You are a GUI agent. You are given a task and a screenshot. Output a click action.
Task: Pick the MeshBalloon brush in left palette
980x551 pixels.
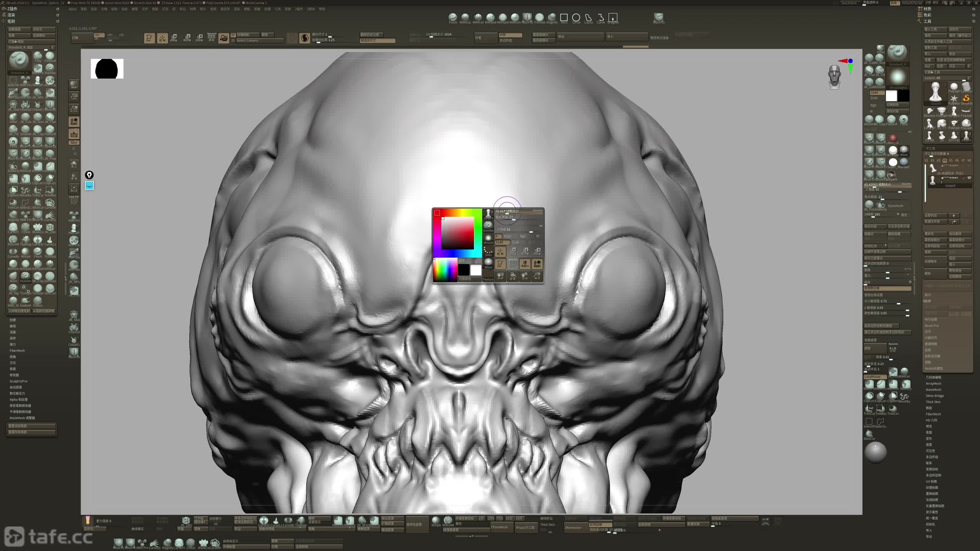[26, 191]
